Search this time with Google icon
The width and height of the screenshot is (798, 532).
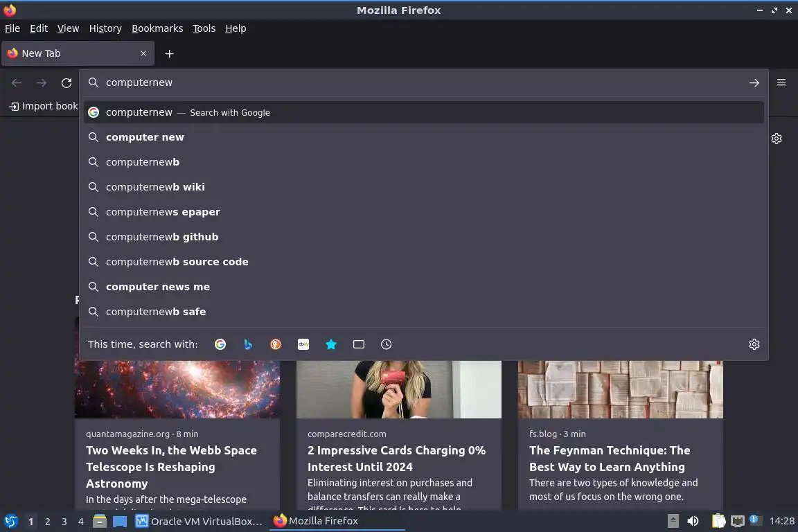[x=220, y=344]
